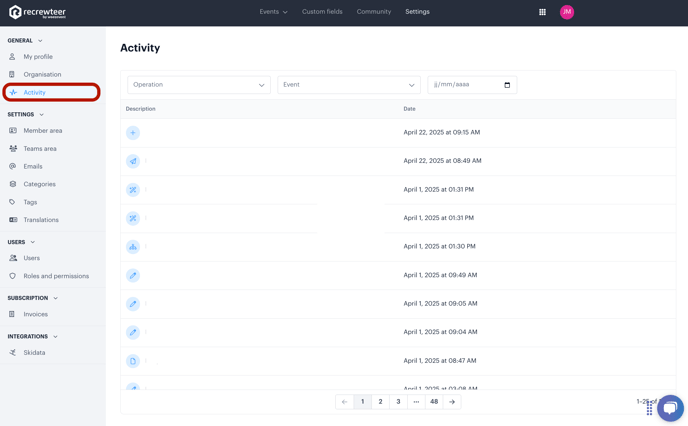The width and height of the screenshot is (688, 426).
Task: Open Settings in top navigation
Action: point(417,12)
